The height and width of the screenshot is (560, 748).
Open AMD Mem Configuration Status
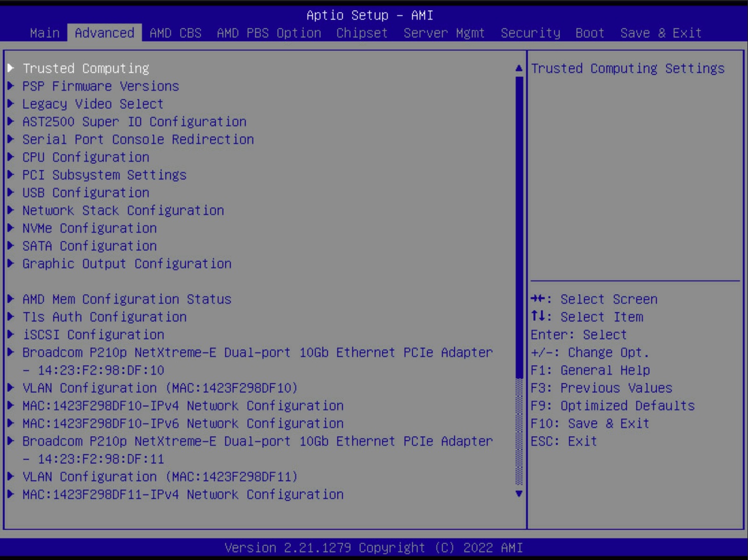pyautogui.click(x=127, y=299)
